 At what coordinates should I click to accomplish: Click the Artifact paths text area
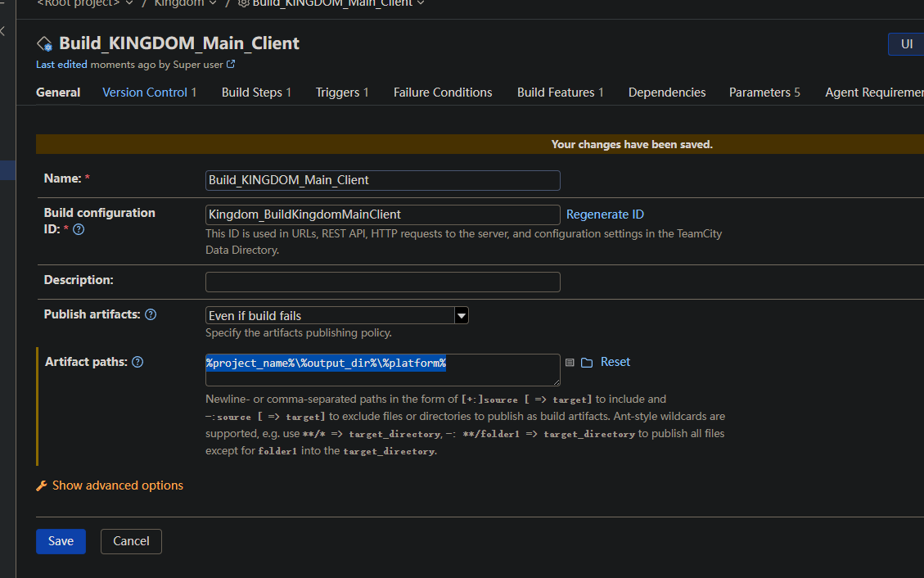tap(382, 370)
